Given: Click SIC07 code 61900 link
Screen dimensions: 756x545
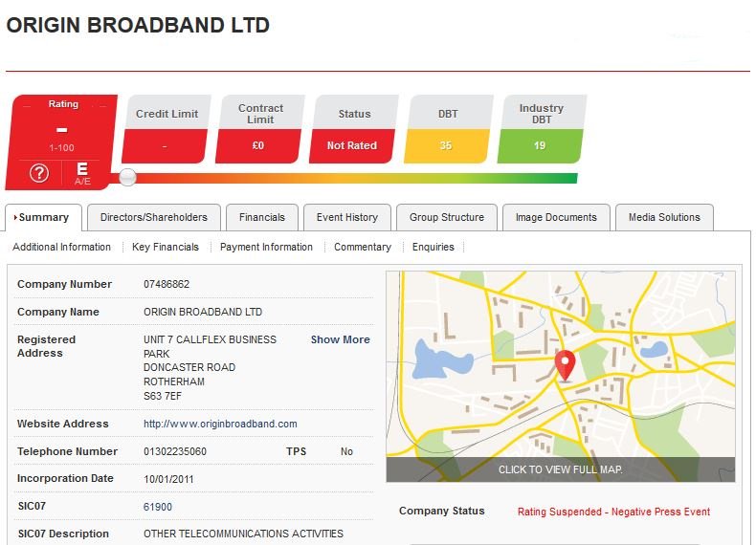Looking at the screenshot, I should (x=158, y=507).
